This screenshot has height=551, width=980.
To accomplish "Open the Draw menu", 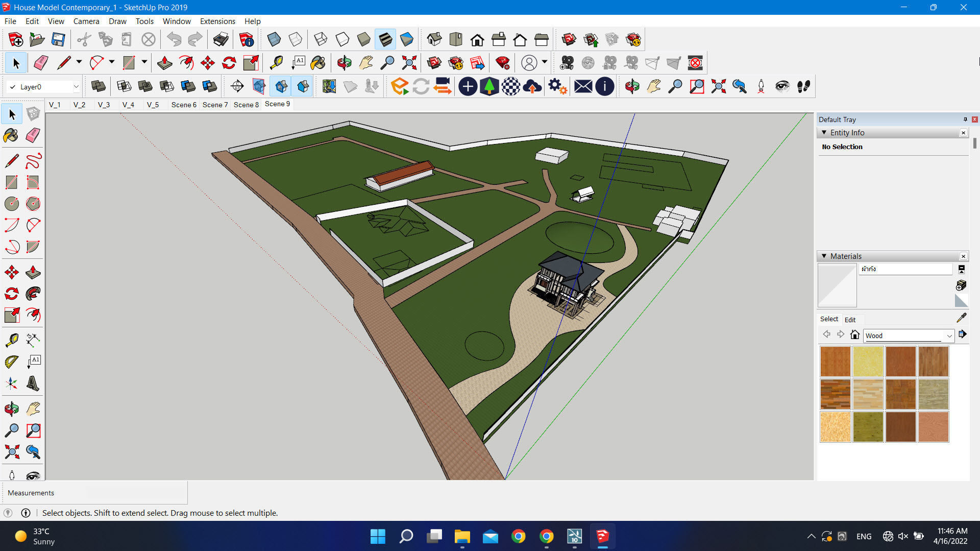I will [x=117, y=21].
